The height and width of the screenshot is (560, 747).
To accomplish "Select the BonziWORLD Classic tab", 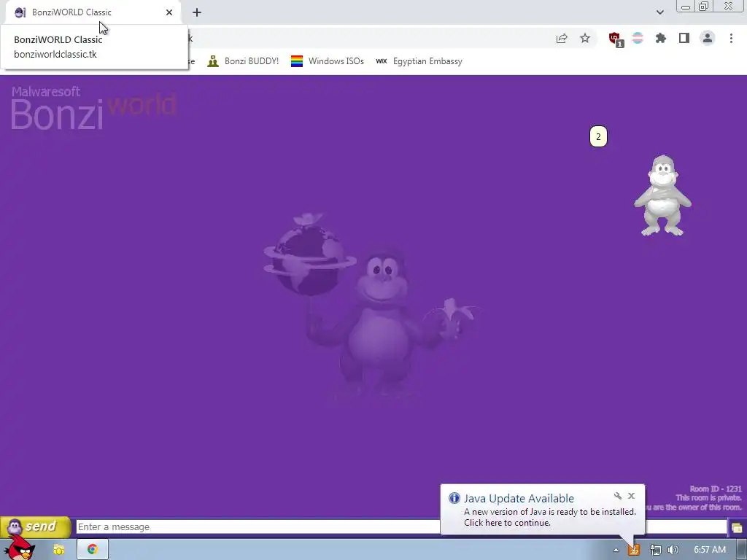I will [93, 12].
